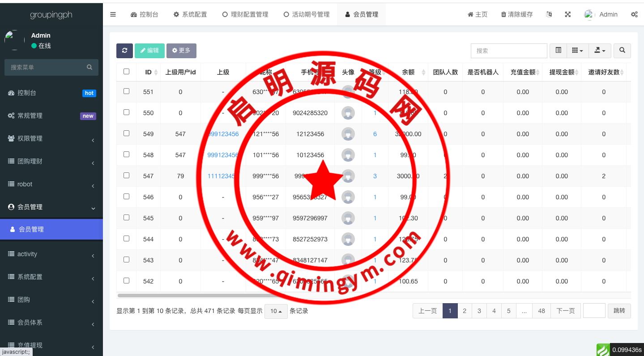Click the table search magnifier button
This screenshot has height=356, width=644.
[x=622, y=51]
